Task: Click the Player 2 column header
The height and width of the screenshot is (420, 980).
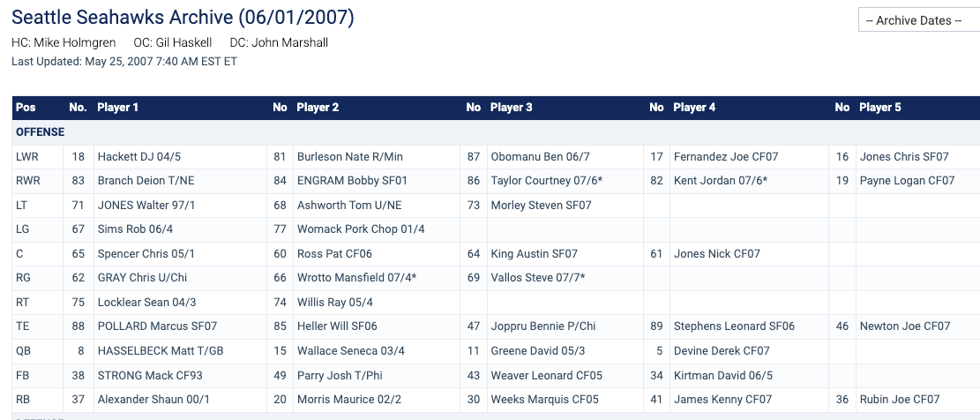Action: pos(318,108)
